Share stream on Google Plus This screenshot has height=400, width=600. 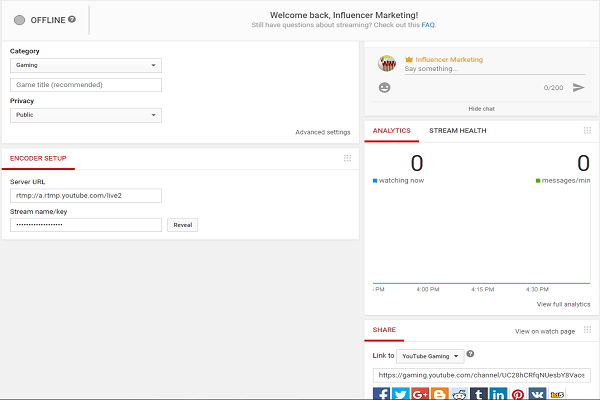pos(420,393)
